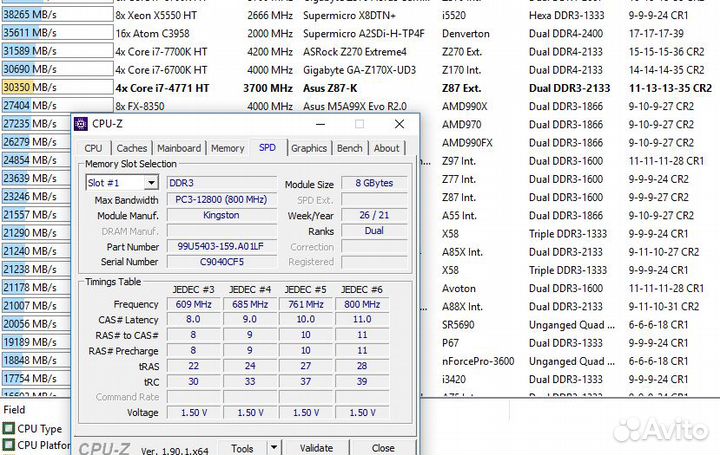The image size is (720, 455).
Task: Click the Triple DDR3-1333 cell for 21290 MB/s
Action: pos(568,234)
